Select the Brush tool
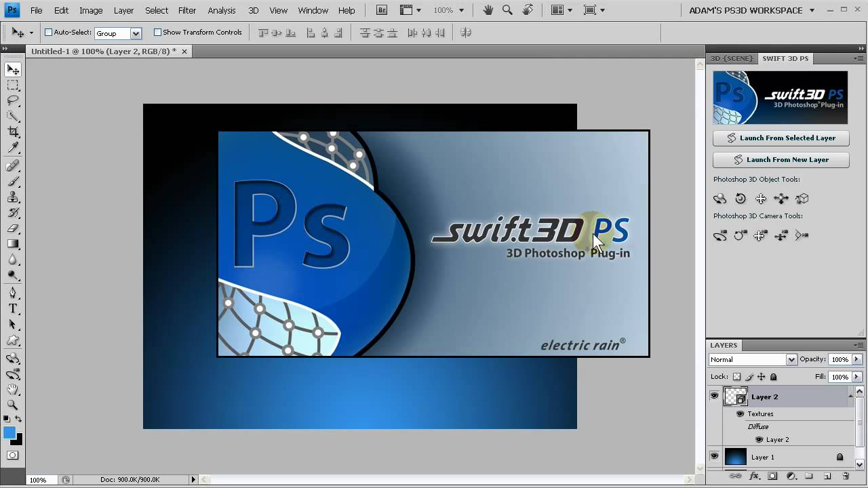868x488 pixels. (x=13, y=182)
